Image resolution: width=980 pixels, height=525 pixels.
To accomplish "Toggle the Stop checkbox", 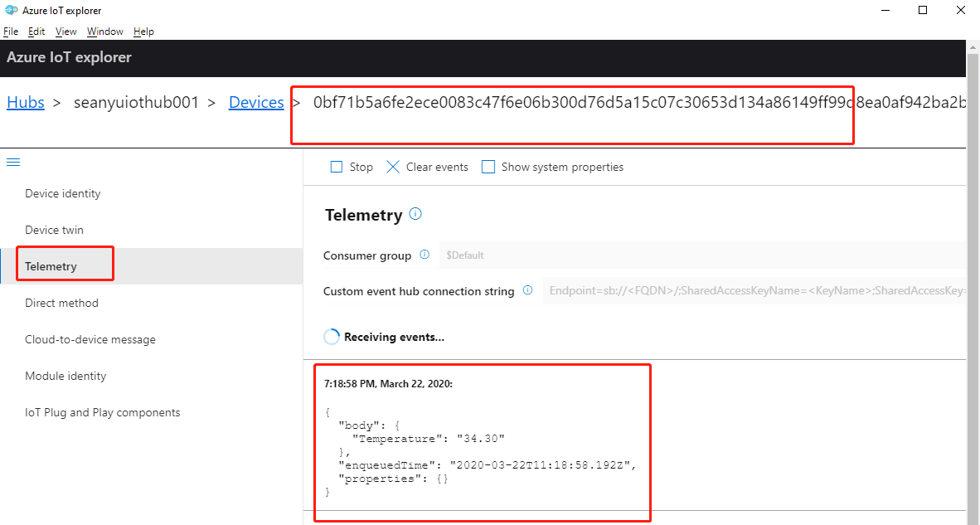I will 337,167.
